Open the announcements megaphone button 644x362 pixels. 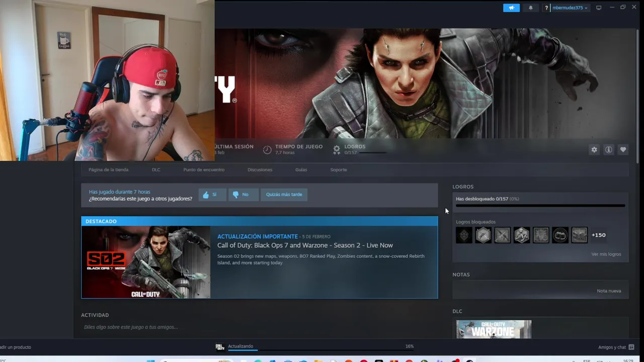point(511,8)
